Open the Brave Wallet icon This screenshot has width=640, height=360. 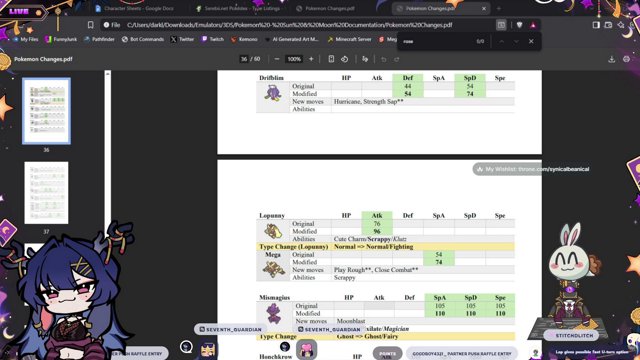[608, 25]
